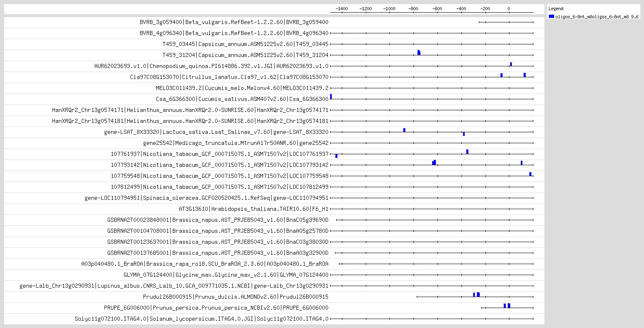Image resolution: width=644 pixels, height=328 pixels.
Task: Click the -200 axis tick label
Action: (485, 9)
